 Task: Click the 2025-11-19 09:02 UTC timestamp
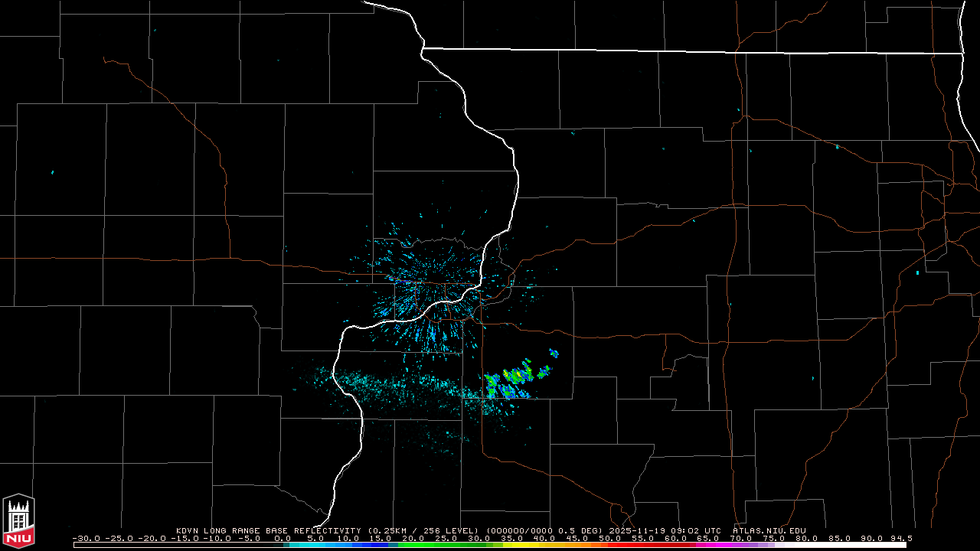pyautogui.click(x=665, y=530)
